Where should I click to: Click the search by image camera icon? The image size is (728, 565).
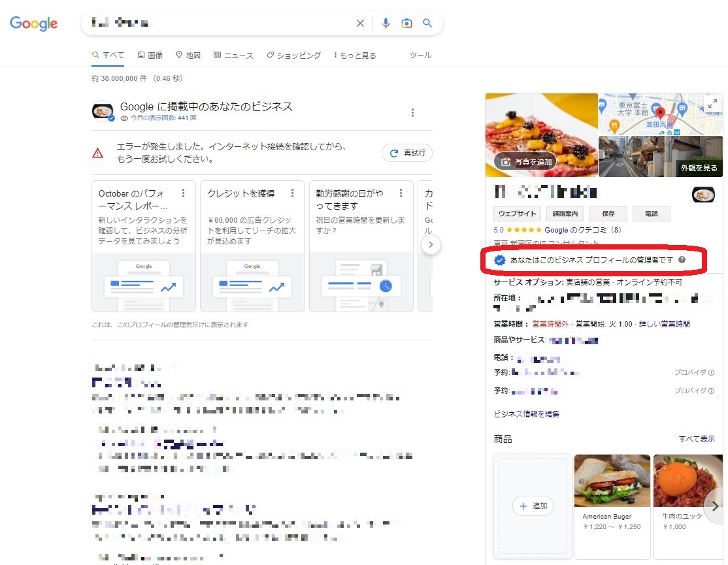tap(406, 24)
